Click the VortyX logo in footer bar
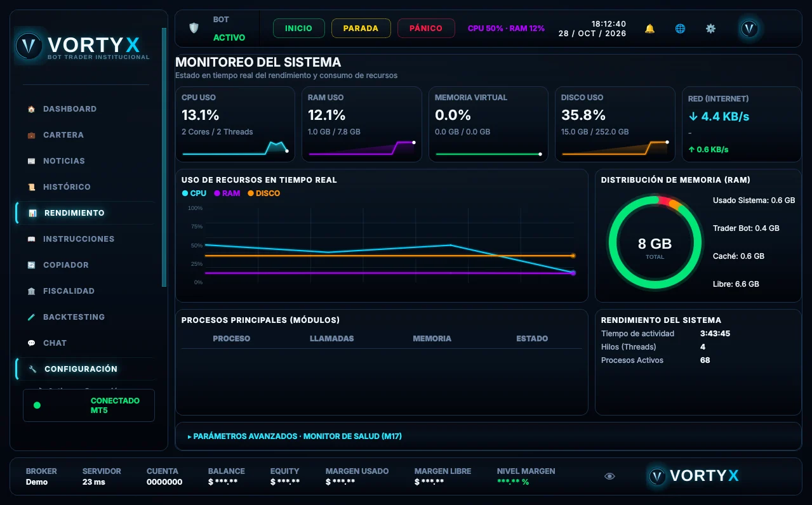This screenshot has height=505, width=812. coord(693,476)
